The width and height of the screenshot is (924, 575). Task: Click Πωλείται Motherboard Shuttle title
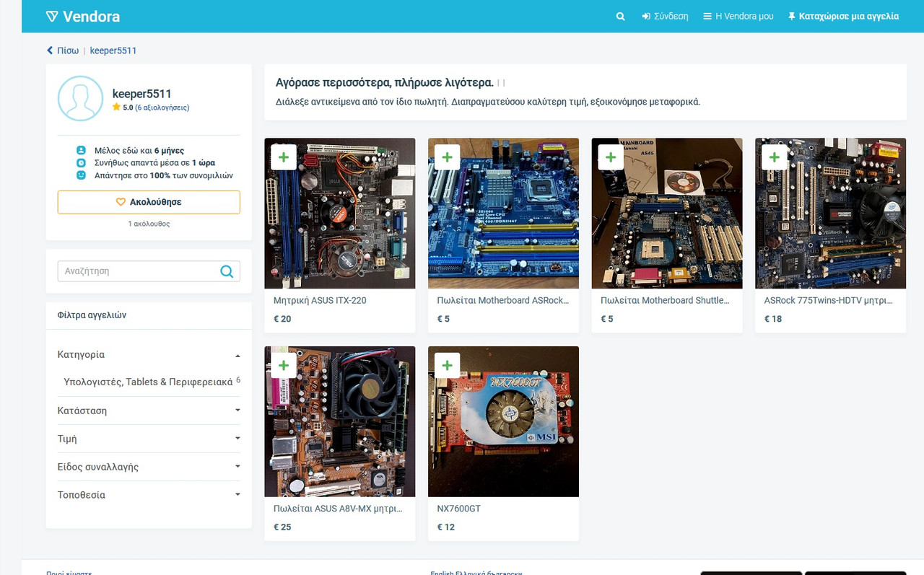[666, 300]
